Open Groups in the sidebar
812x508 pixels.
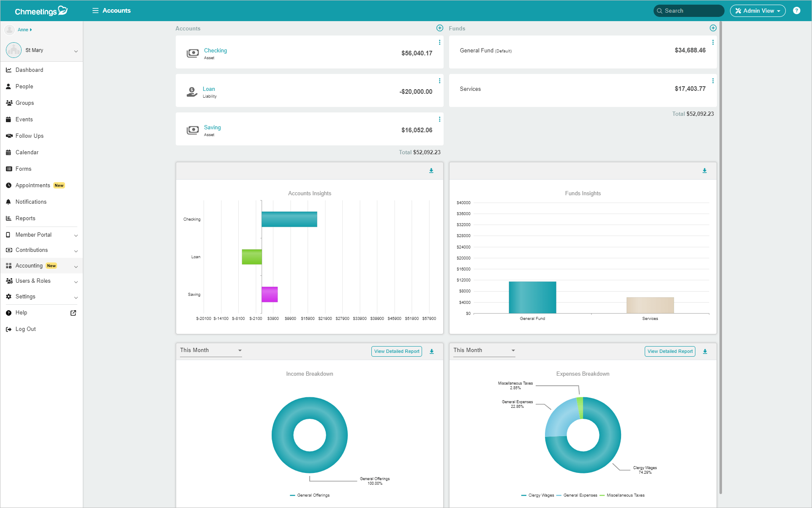(25, 103)
